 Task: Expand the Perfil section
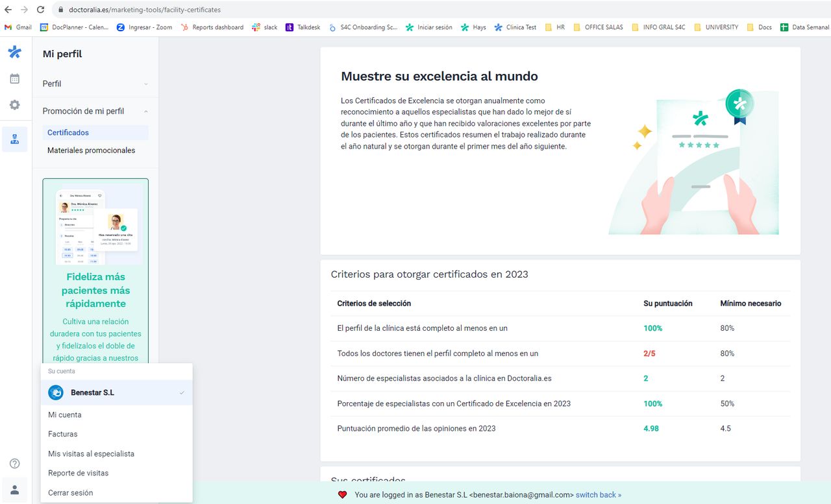(95, 84)
